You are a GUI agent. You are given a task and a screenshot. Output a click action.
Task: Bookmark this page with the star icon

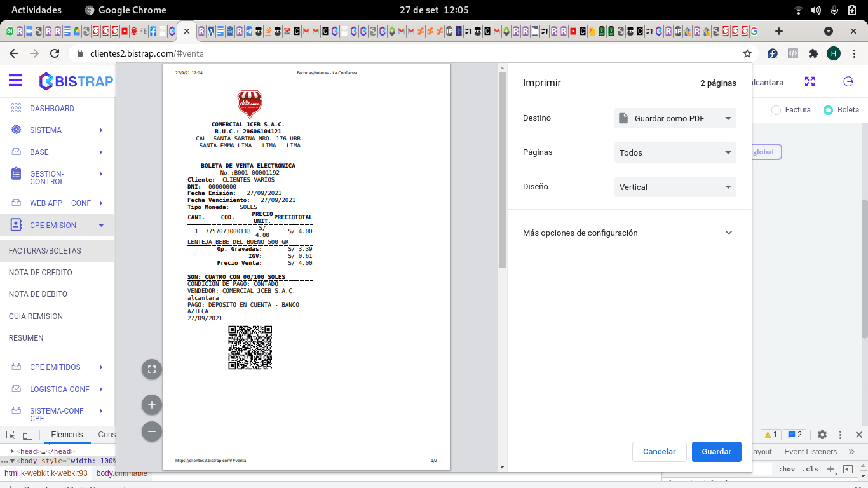747,54
